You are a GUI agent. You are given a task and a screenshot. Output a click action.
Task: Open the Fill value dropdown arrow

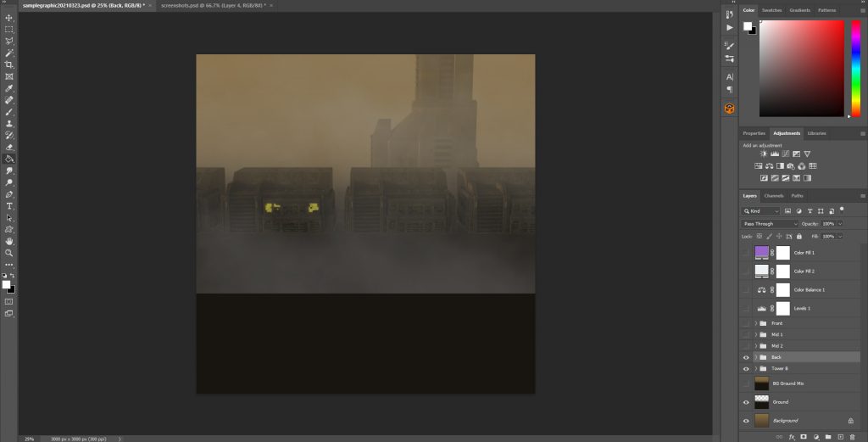[840, 237]
